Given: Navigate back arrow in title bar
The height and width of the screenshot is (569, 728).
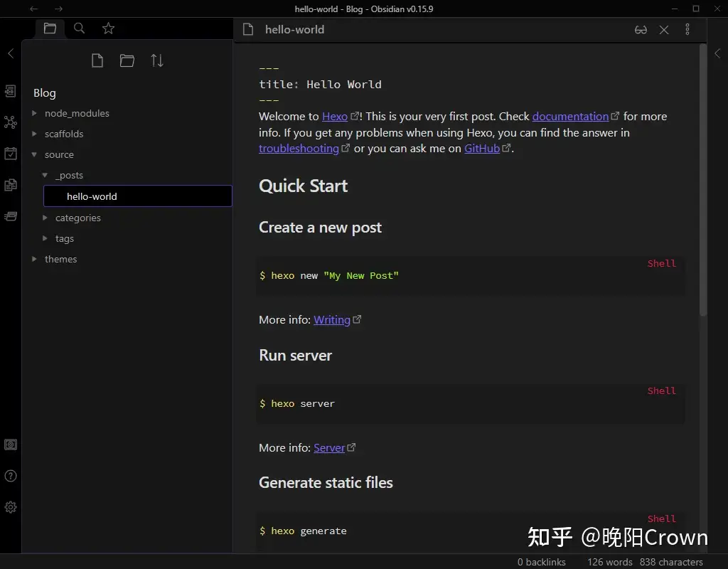Looking at the screenshot, I should point(34,9).
